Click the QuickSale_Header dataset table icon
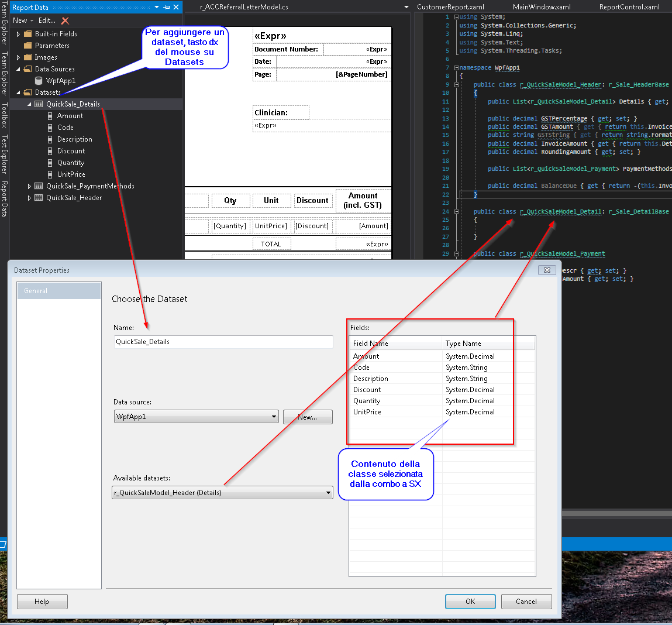This screenshot has width=672, height=625. coord(37,197)
